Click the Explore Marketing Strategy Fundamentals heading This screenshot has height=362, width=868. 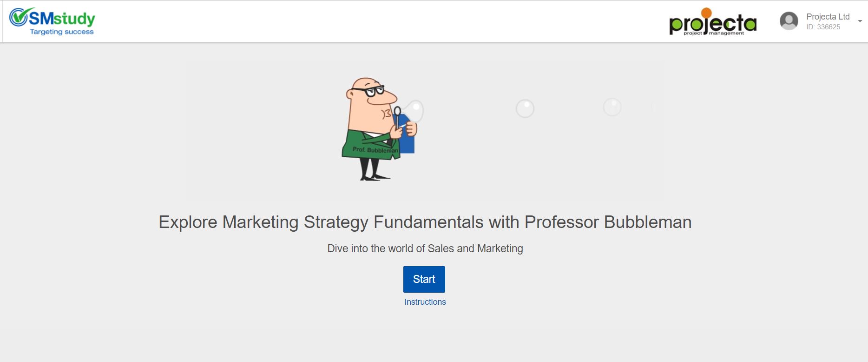click(425, 222)
